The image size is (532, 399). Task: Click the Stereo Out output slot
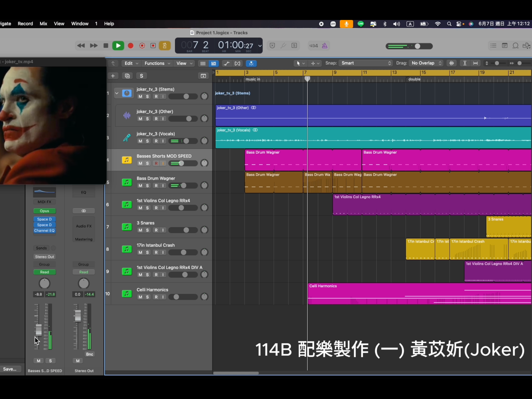[44, 257]
